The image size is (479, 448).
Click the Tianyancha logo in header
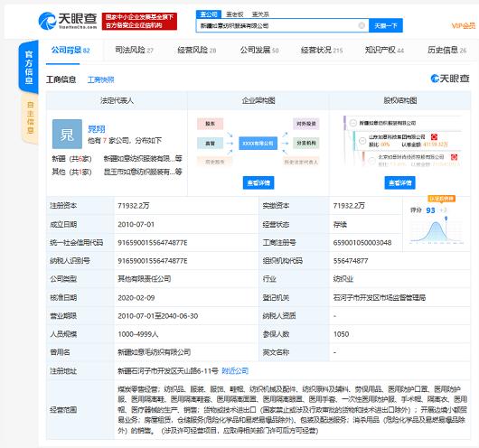[x=68, y=21]
